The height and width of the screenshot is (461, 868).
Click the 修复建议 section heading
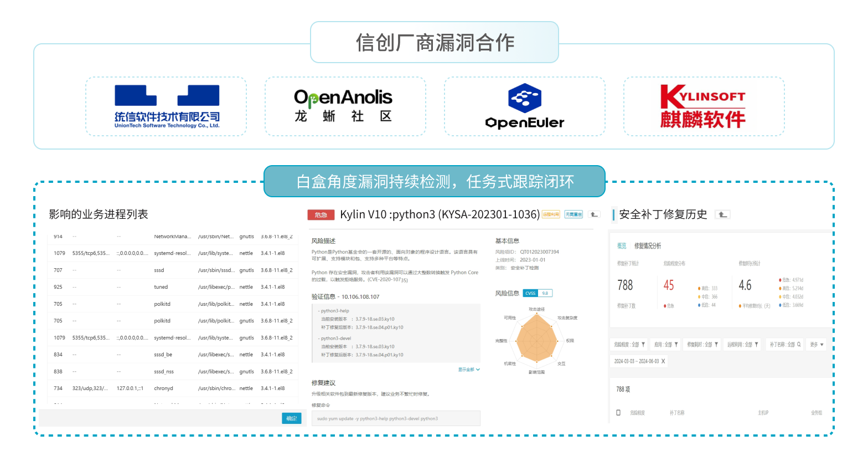coord(323,383)
